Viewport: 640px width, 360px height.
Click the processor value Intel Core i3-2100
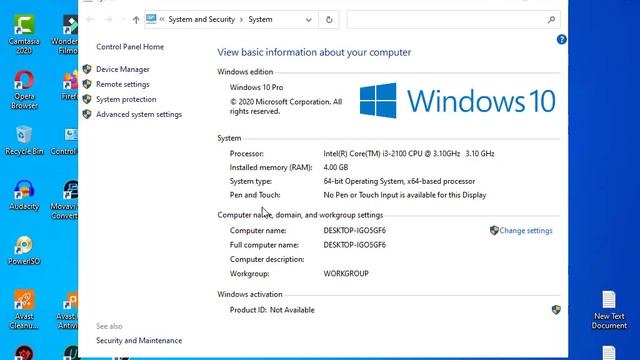pos(409,154)
